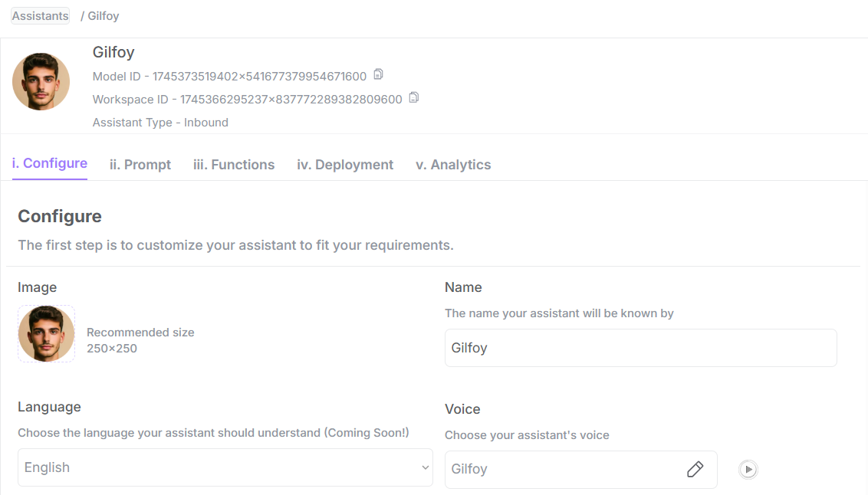The height and width of the screenshot is (495, 868).
Task: Click the assistant image upload thumbnail
Action: pyautogui.click(x=46, y=334)
